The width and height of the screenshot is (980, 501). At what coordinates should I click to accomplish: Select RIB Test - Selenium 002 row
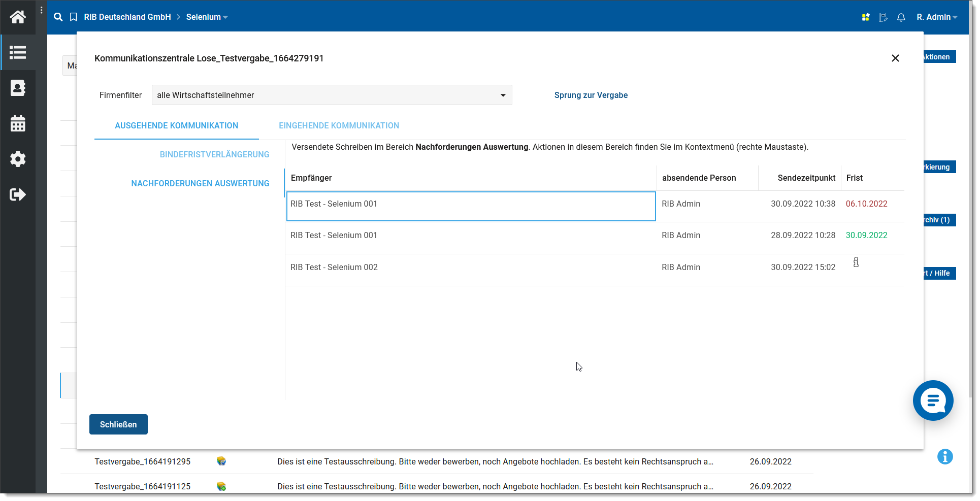point(595,270)
